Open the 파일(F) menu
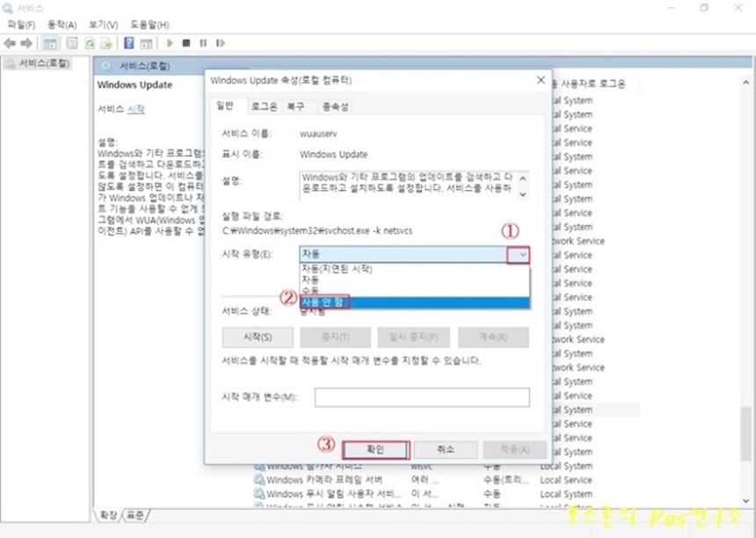 tap(21, 25)
